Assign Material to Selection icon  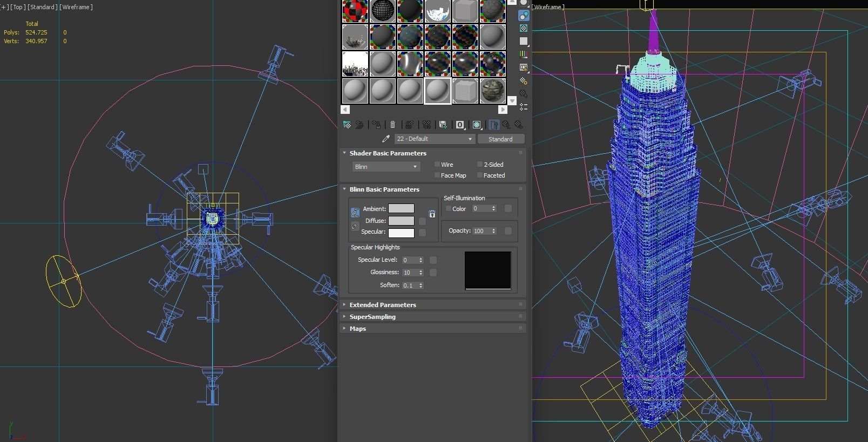click(x=376, y=125)
